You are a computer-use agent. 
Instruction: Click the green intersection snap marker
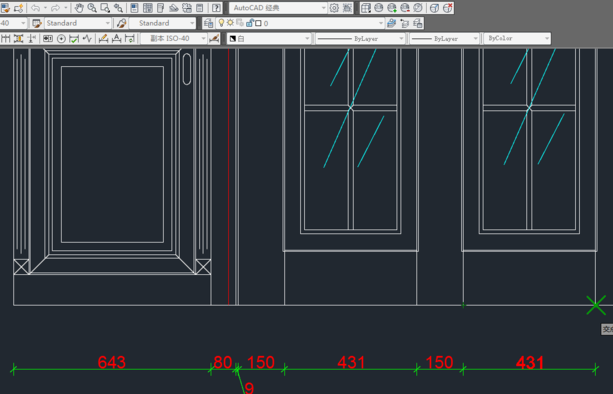point(596,305)
